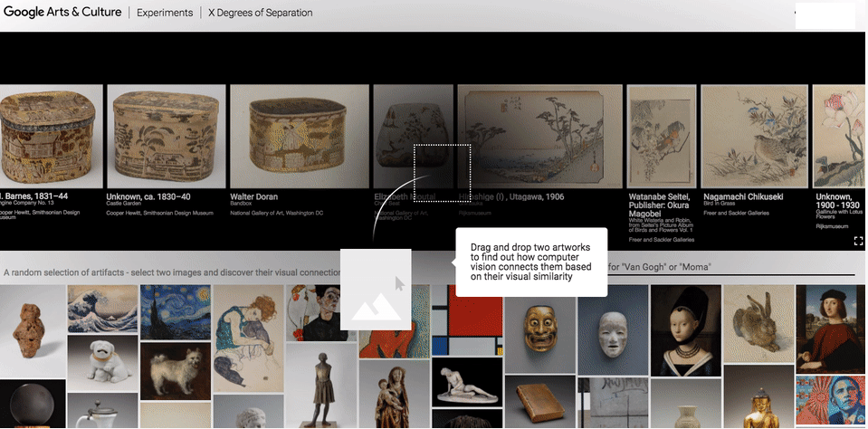Screen dimensions: 868x429
Task: Open the Walter Doran Bandbox artwork
Action: [x=300, y=136]
